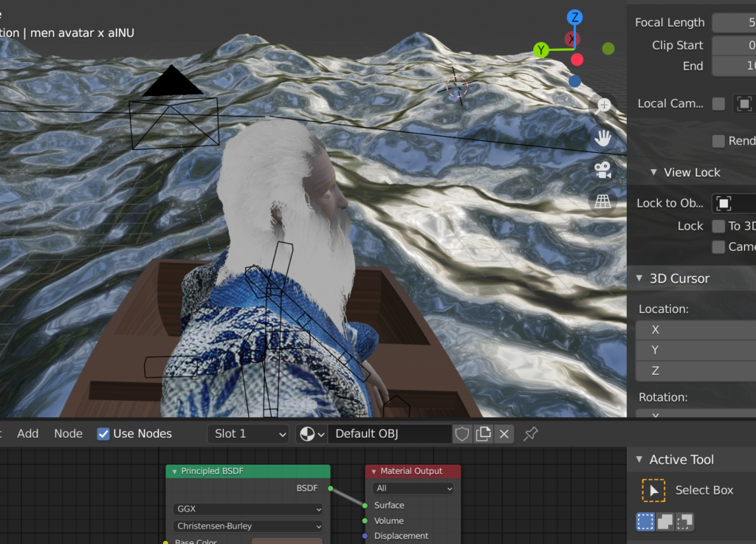
Task: Click the Focal Length value field
Action: [x=734, y=23]
